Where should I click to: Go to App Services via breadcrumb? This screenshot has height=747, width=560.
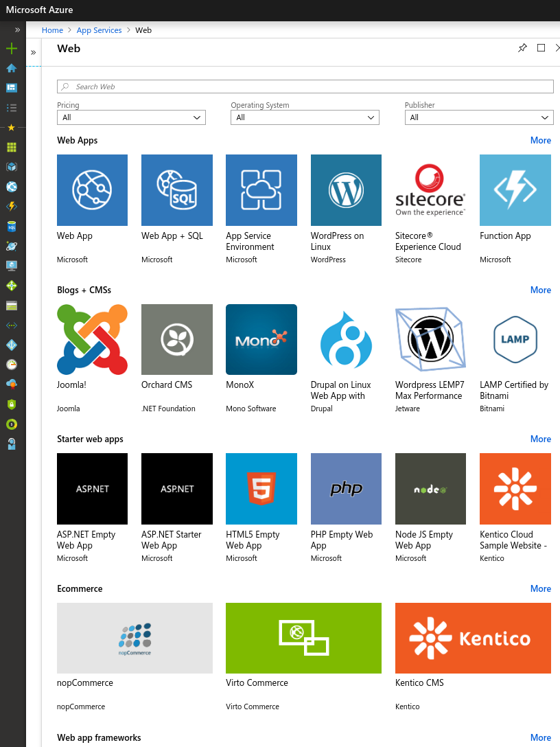click(x=99, y=30)
